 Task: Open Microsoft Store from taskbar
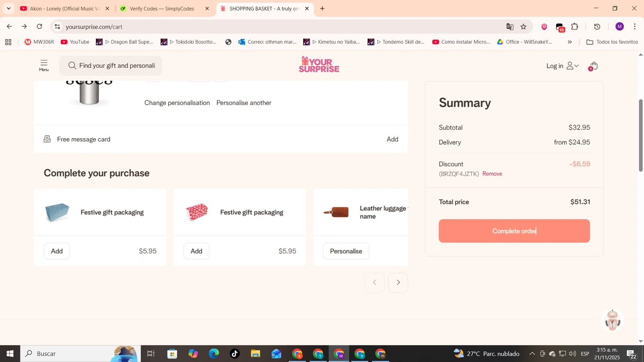tap(172, 354)
